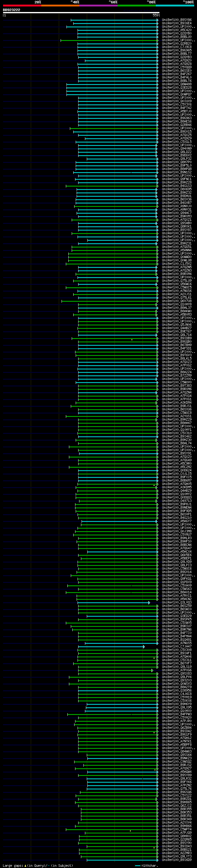This screenshot has height=868, width=197.
Task: Select label UniRef100_Q9SAB0
Action: coord(176,223)
